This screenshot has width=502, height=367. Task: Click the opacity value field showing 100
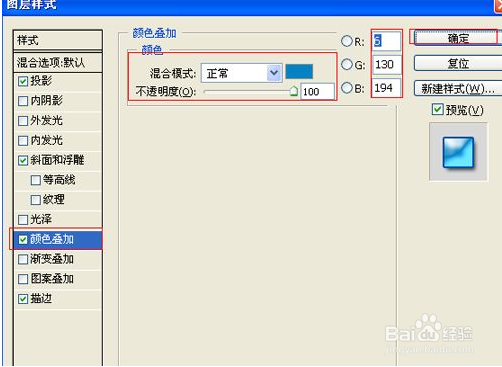pos(317,91)
